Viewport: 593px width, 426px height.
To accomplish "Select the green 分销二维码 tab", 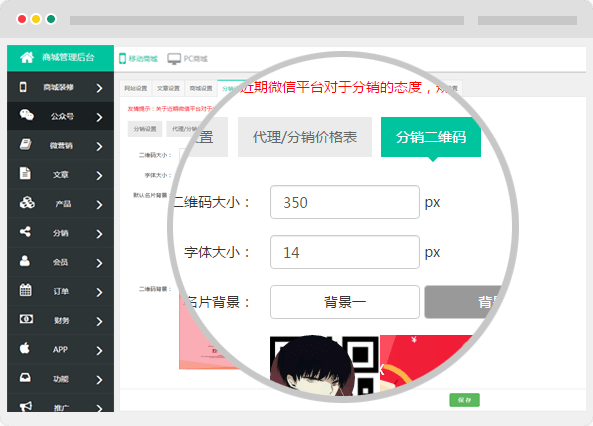I will coord(431,137).
